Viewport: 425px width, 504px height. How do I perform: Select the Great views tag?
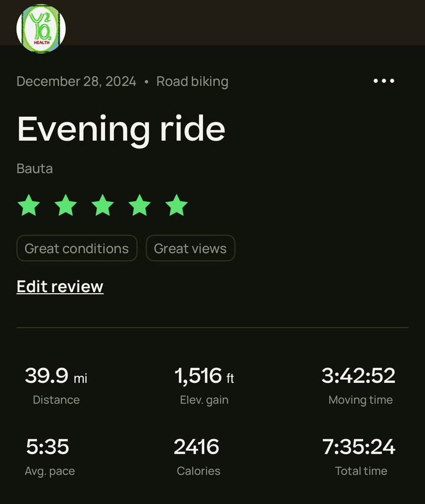(190, 248)
